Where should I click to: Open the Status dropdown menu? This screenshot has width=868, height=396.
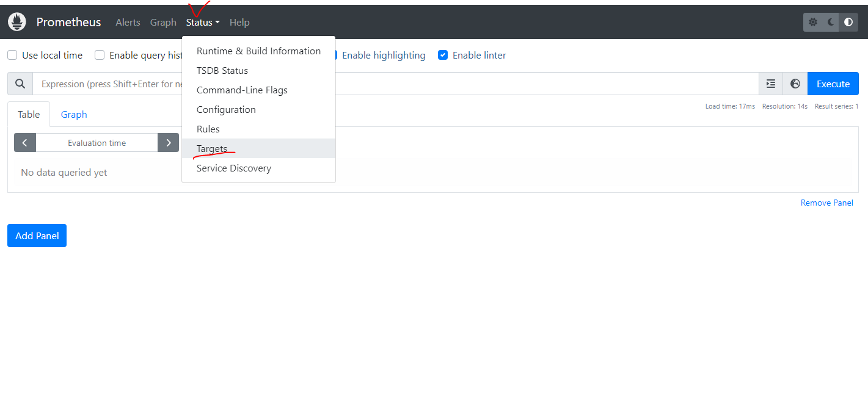click(203, 22)
